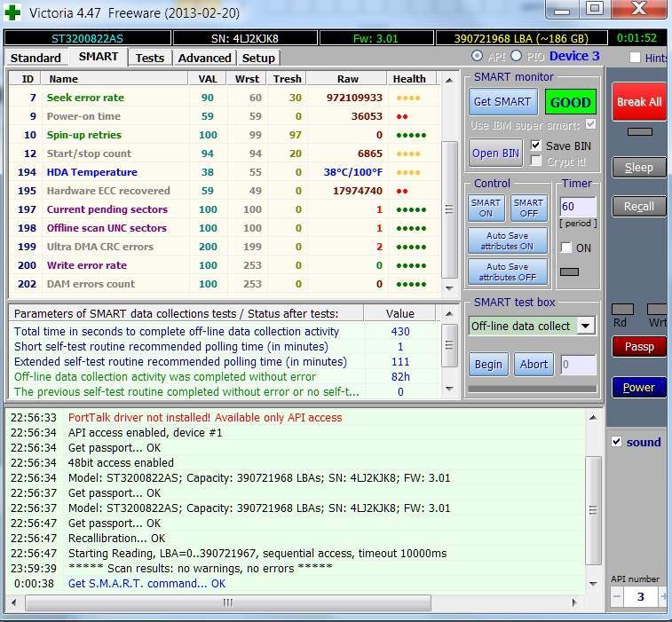Screen dimensions: 672x622
Task: Click the Timer period input field
Action: click(577, 206)
